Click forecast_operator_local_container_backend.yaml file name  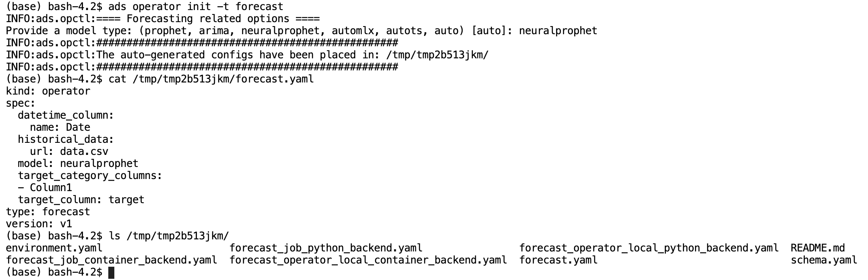coord(368,260)
